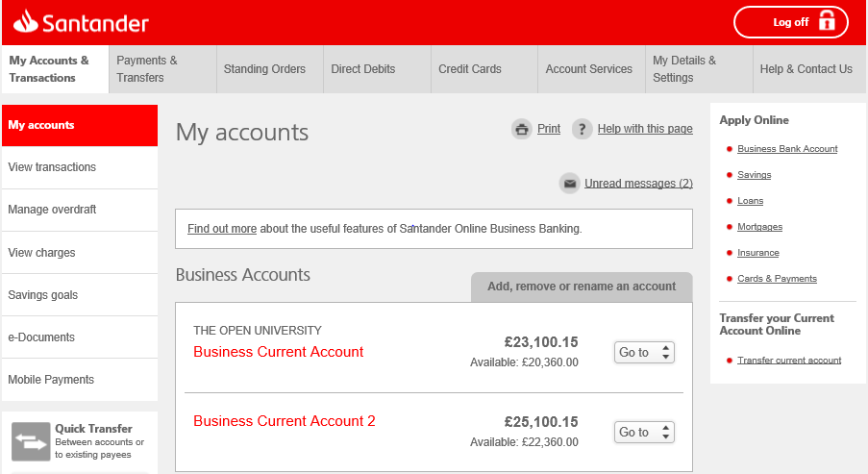The image size is (868, 474).
Task: Click Available: £22,360.00 text
Action: pos(524,442)
